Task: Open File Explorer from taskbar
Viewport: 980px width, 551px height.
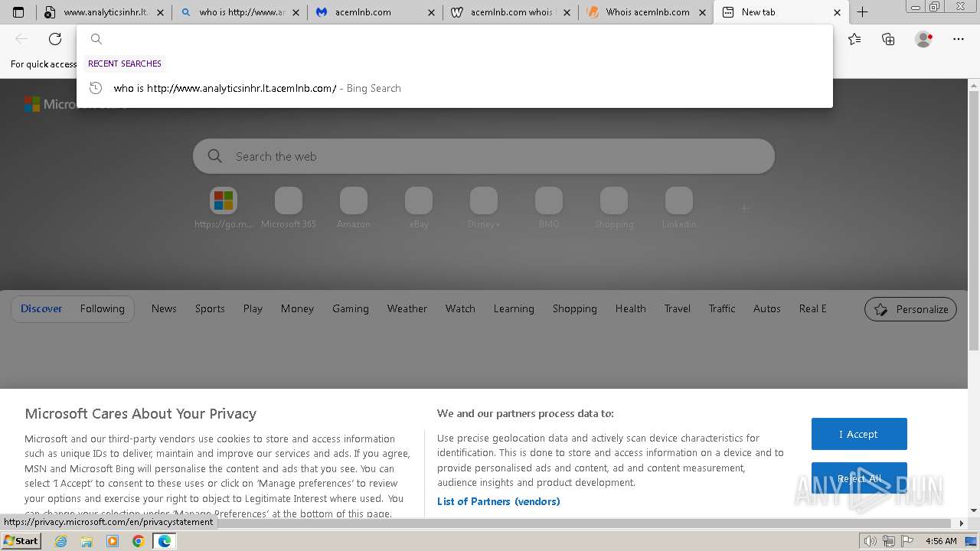Action: pyautogui.click(x=87, y=541)
